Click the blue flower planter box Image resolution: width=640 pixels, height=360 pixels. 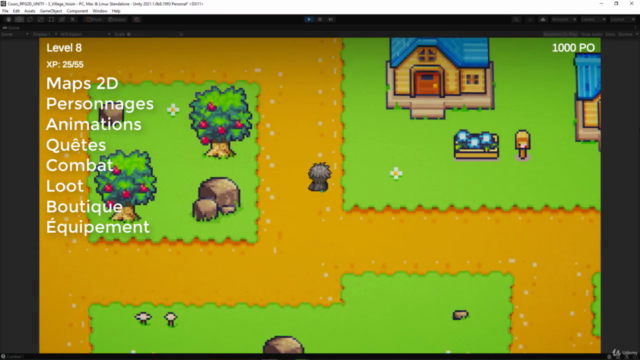coord(476,145)
